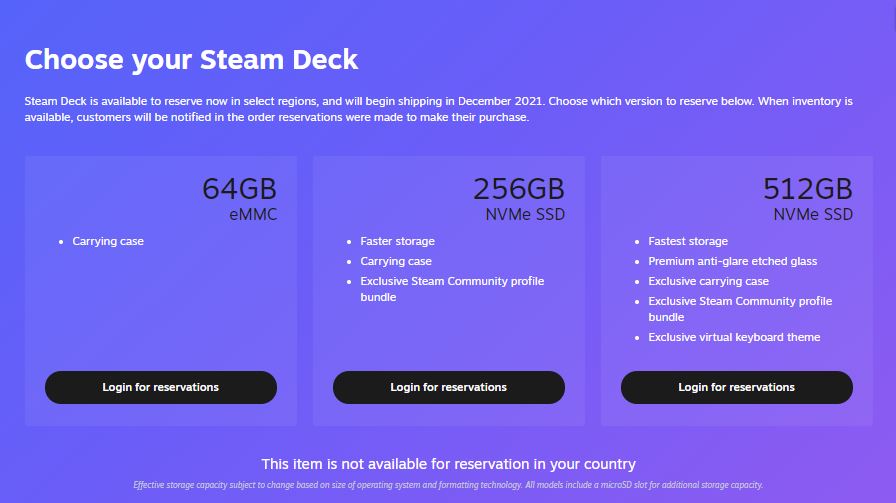Click 'Carrying case' in the 256GB card
This screenshot has width=896, height=503.
click(396, 261)
